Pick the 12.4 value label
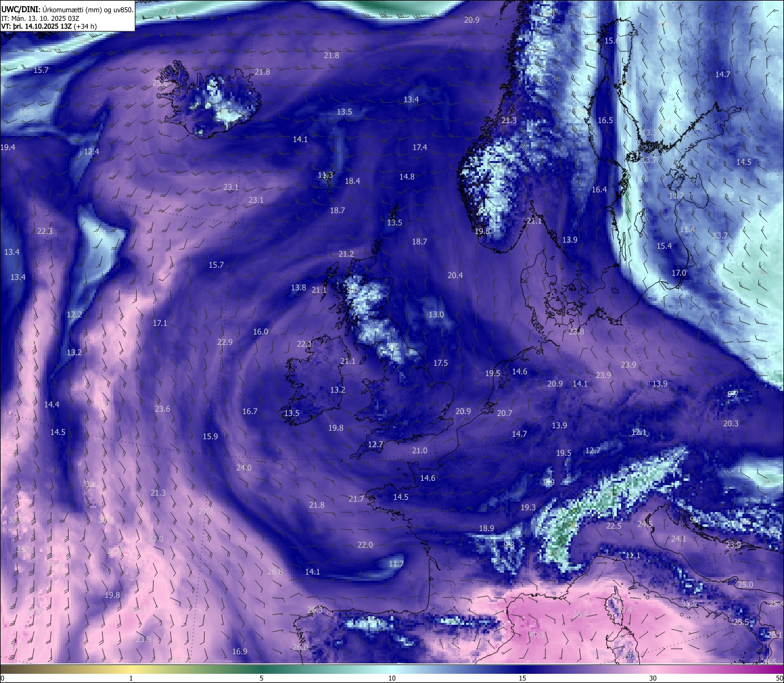 point(91,152)
